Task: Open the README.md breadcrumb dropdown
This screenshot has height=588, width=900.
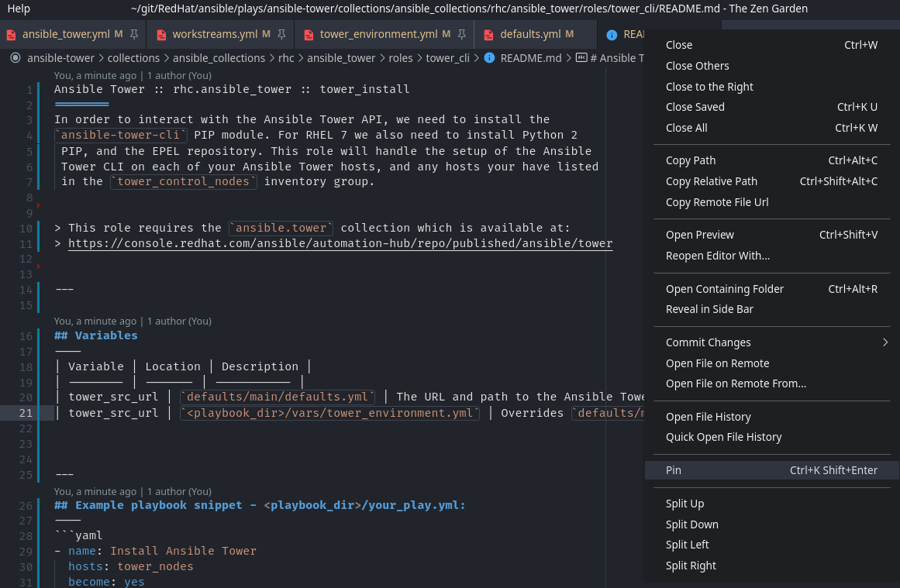Action: click(531, 58)
